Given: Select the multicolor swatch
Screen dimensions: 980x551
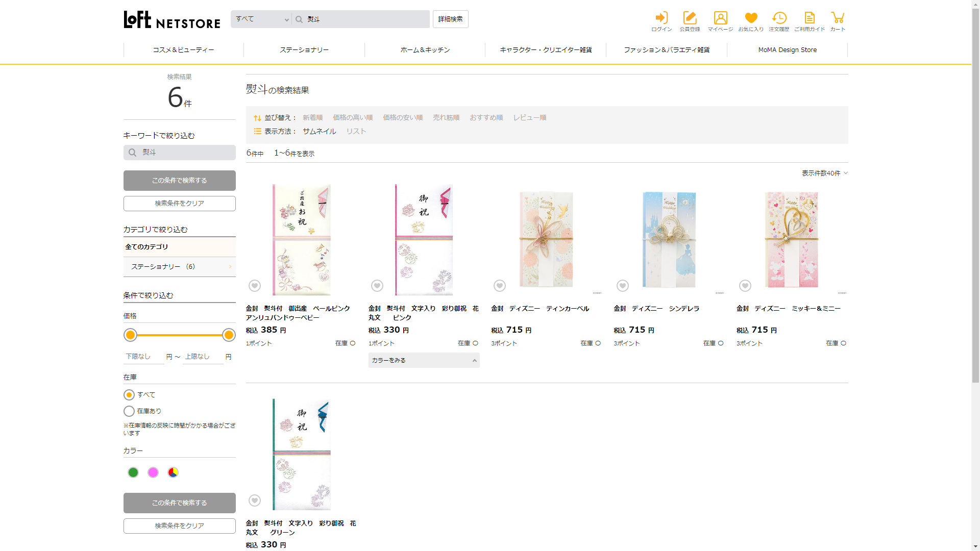Looking at the screenshot, I should click(173, 472).
